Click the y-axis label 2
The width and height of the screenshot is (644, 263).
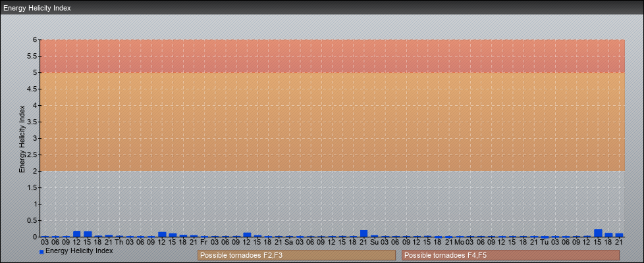[36, 171]
